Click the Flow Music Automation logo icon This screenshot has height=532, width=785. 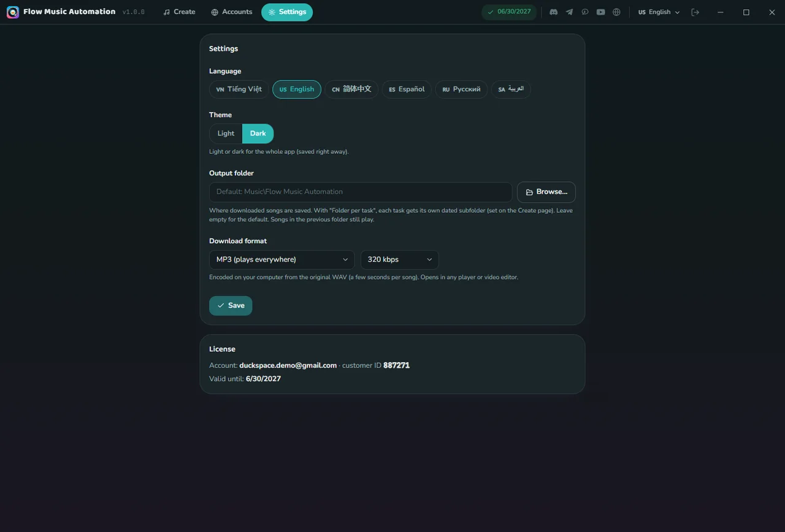13,12
